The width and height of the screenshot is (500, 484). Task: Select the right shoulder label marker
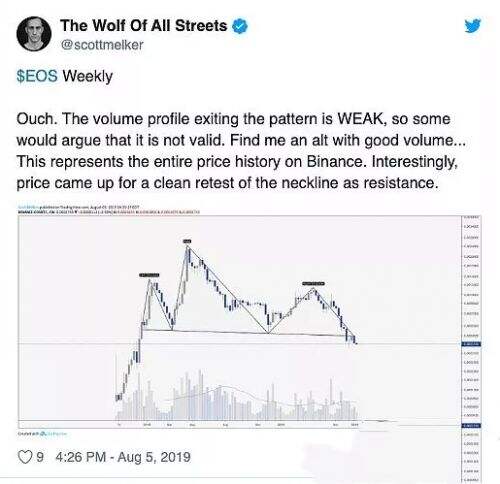point(313,283)
